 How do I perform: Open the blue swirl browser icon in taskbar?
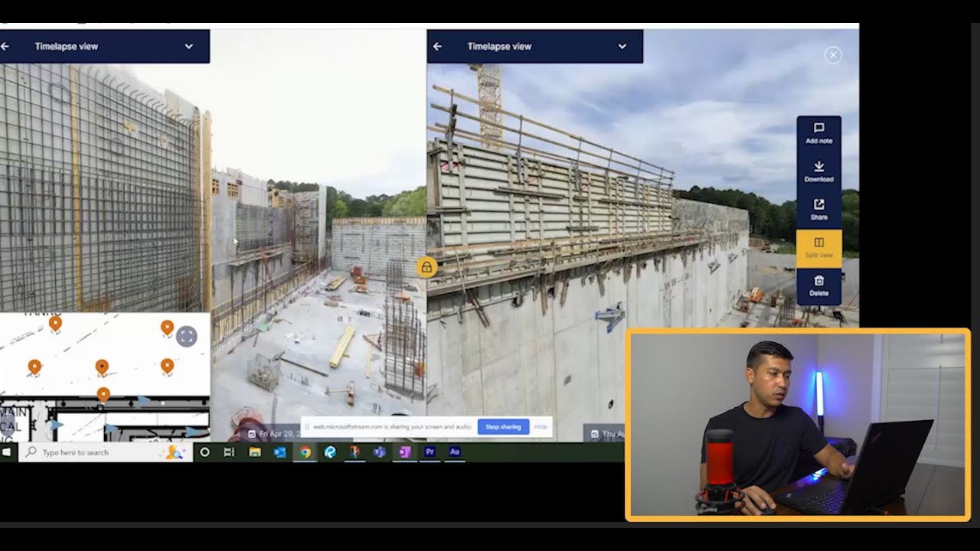[x=330, y=452]
